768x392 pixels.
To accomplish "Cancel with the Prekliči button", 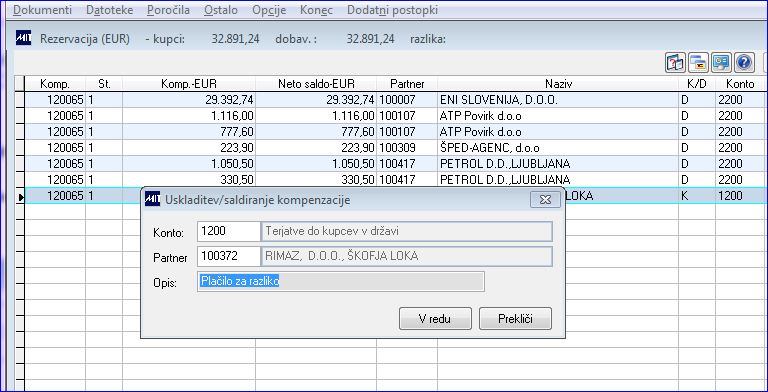I will click(x=515, y=319).
